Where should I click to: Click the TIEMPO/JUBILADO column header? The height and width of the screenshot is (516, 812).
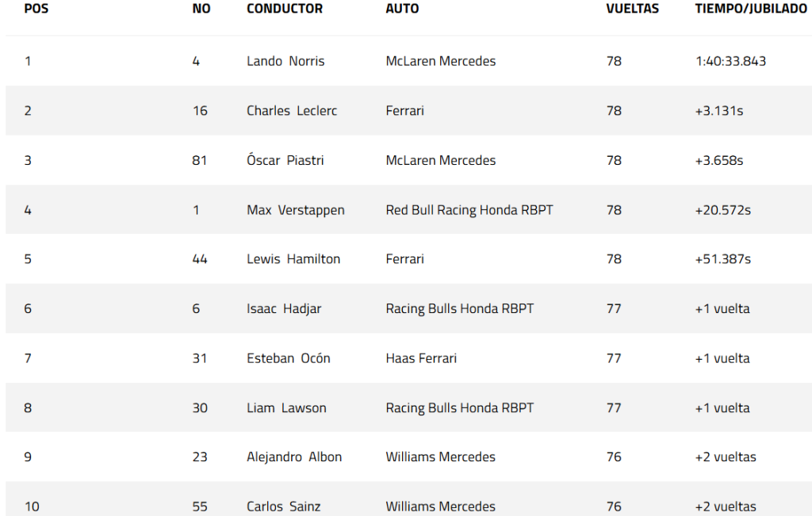[751, 10]
